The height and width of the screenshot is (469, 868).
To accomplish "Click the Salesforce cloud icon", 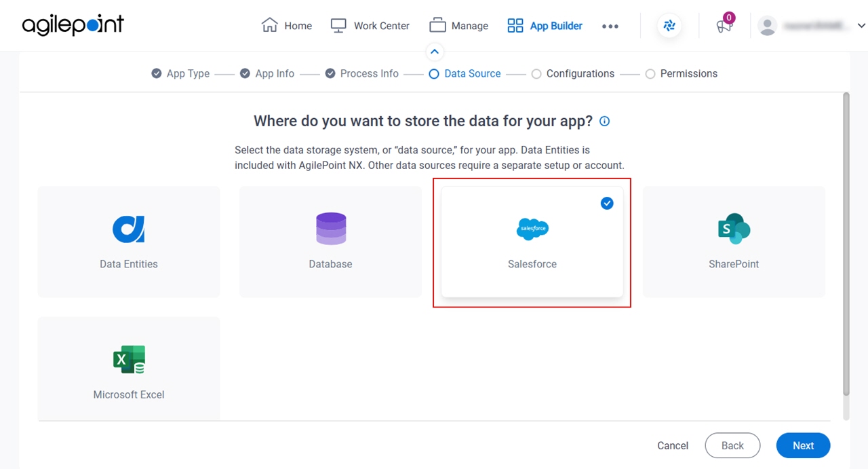I will pyautogui.click(x=532, y=229).
